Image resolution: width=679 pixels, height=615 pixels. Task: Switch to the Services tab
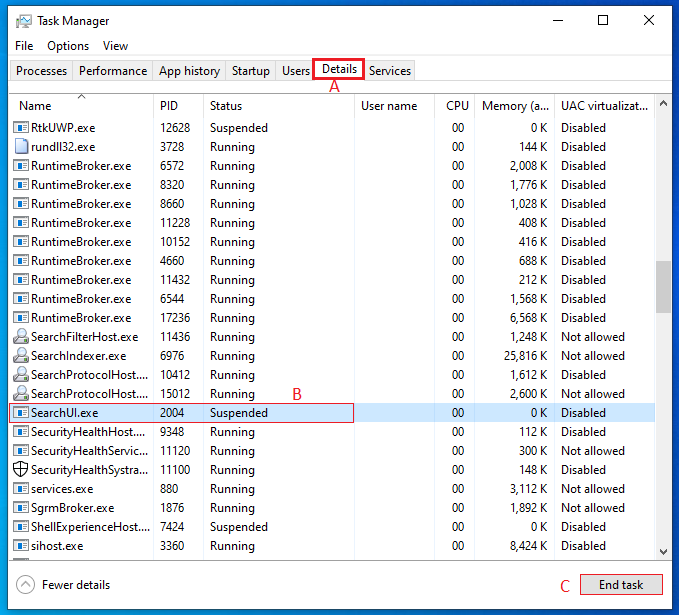[390, 71]
